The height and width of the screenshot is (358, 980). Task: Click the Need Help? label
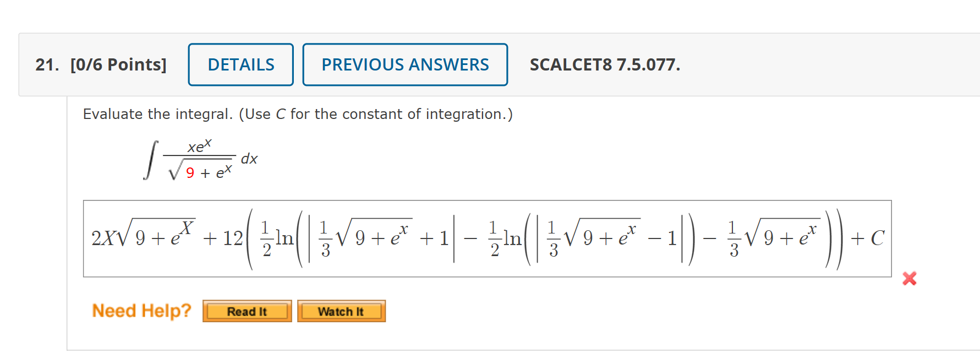tap(141, 311)
